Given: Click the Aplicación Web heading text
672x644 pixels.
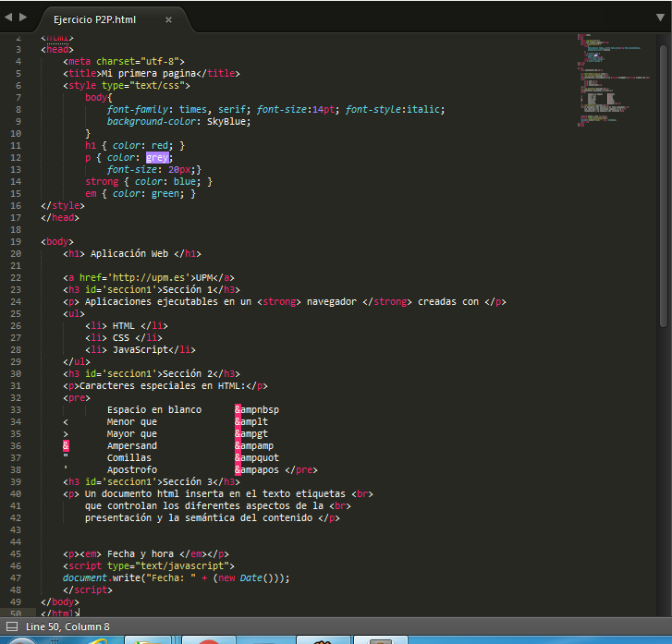Looking at the screenshot, I should click(129, 253).
